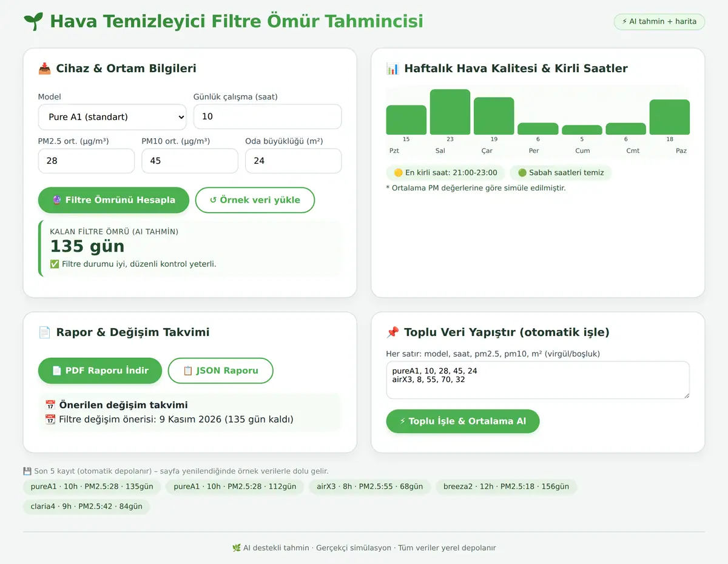Click the document icon beside Rapor & Değişim Takvimi

44,332
